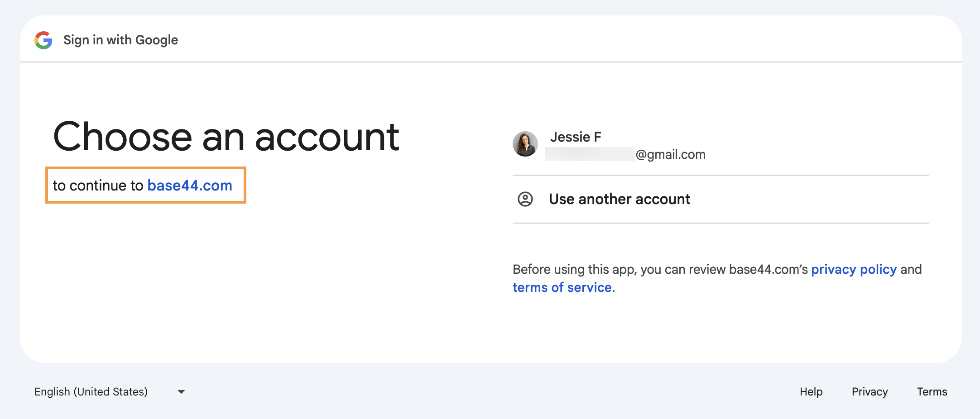Viewport: 980px width, 419px height.
Task: Open the privacy policy link
Action: coord(854,269)
